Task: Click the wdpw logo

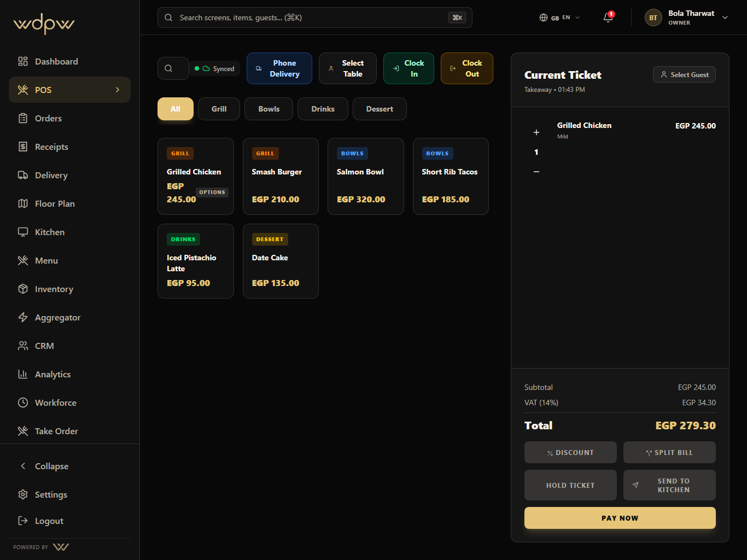Action: pyautogui.click(x=44, y=24)
